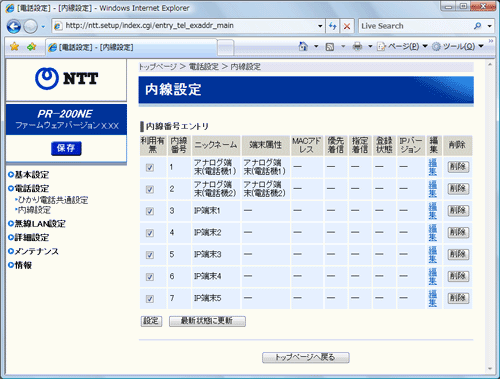Image resolution: width=500 pixels, height=379 pixels.
Task: Click 編集 link for IP端末5
Action: click(x=433, y=298)
